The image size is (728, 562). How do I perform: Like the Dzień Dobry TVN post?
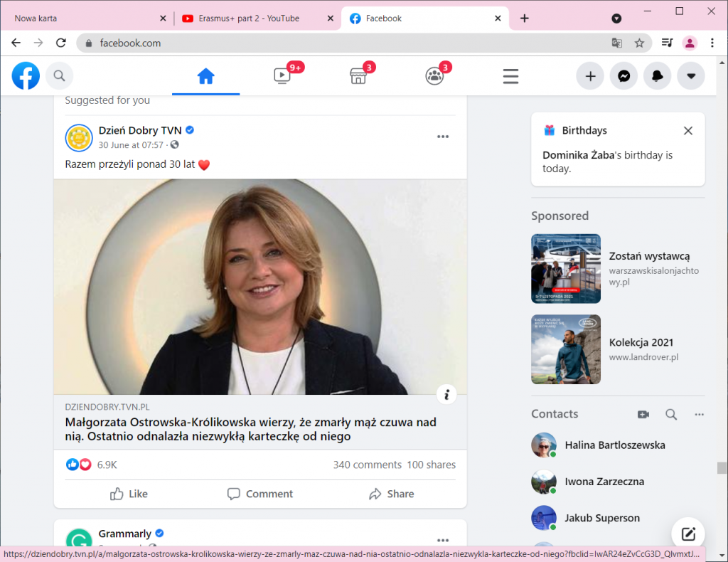tap(129, 494)
